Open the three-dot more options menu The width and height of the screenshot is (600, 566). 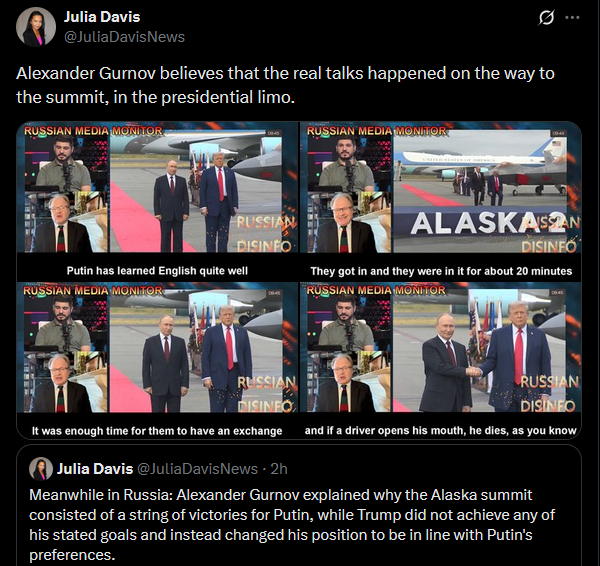[x=572, y=18]
